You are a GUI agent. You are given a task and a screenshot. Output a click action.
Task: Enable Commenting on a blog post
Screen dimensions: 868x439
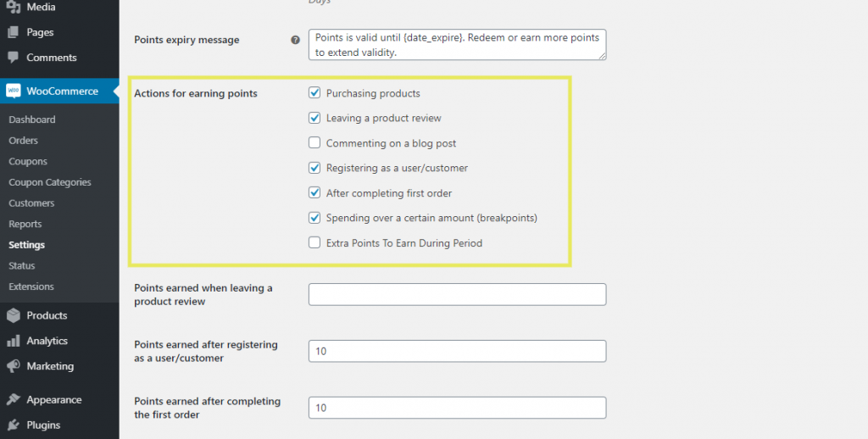pyautogui.click(x=314, y=143)
